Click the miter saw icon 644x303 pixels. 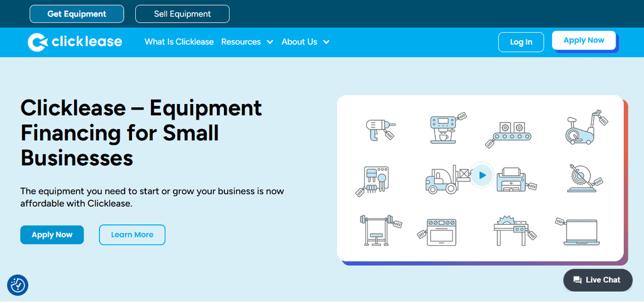coord(585,178)
